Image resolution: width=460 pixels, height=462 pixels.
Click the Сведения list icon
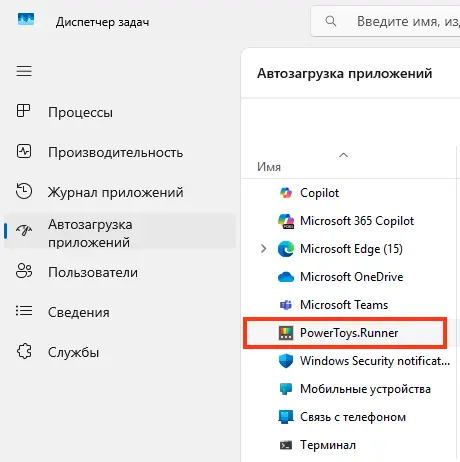[x=24, y=311]
